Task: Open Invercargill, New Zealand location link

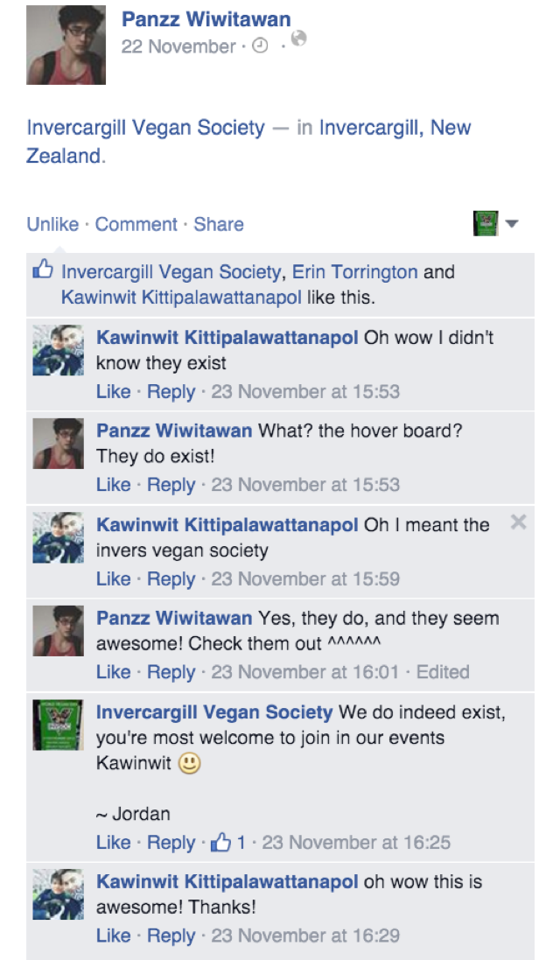Action: [248, 142]
